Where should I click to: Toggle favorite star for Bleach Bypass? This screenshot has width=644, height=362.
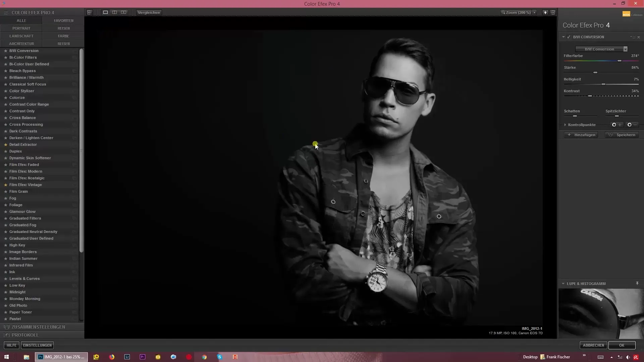point(5,71)
